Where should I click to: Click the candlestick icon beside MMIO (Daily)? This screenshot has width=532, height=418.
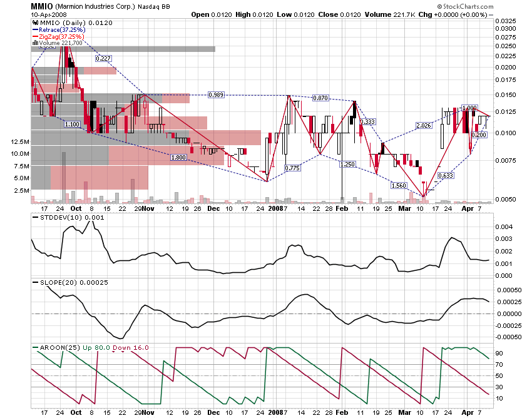[x=35, y=23]
